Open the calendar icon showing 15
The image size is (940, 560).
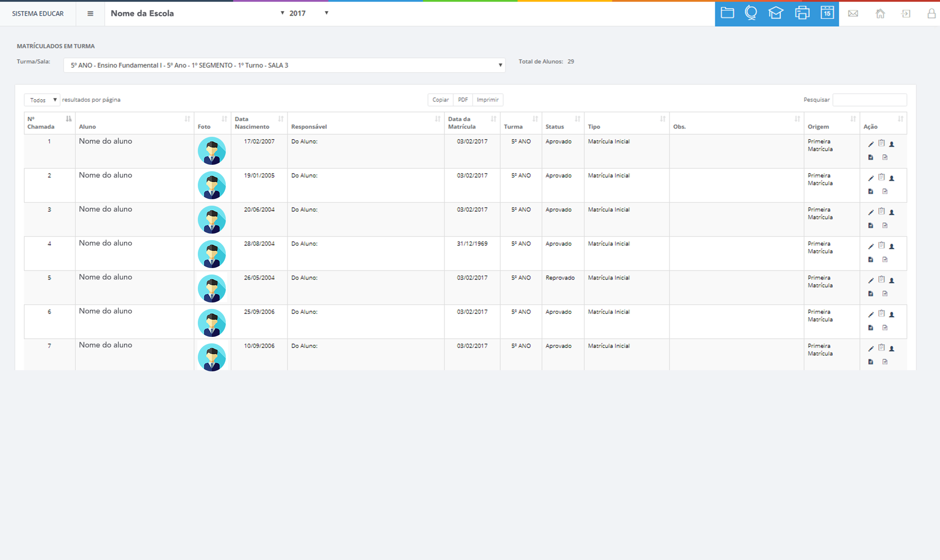coord(827,13)
